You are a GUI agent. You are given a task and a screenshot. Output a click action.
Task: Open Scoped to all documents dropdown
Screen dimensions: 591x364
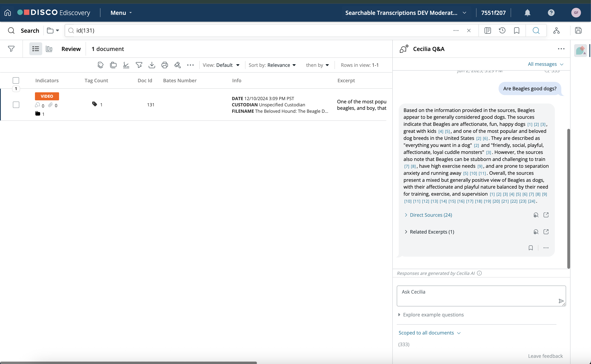coord(429,333)
